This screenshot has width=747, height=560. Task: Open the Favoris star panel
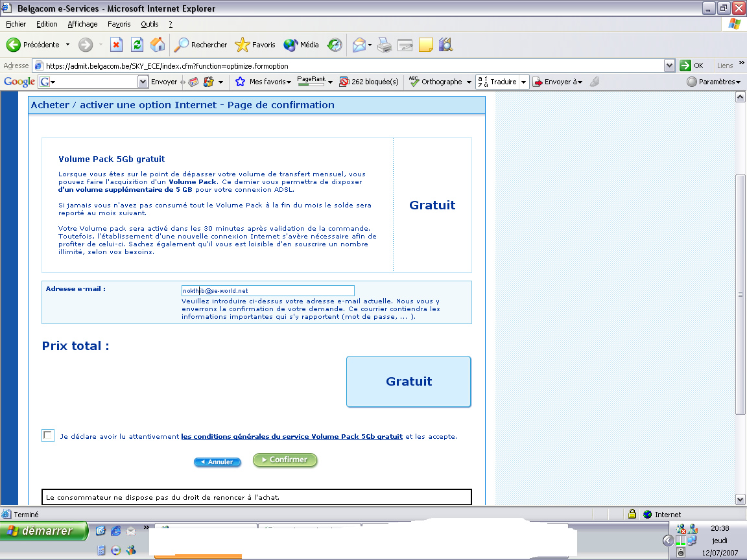pyautogui.click(x=255, y=45)
